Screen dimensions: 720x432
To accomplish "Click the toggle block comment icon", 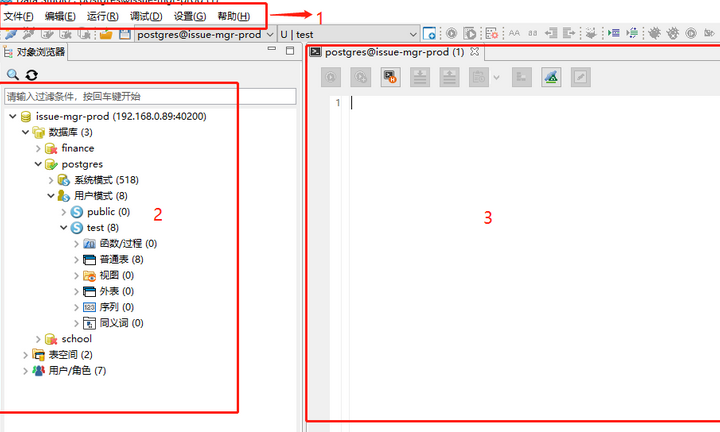I will tap(632, 33).
